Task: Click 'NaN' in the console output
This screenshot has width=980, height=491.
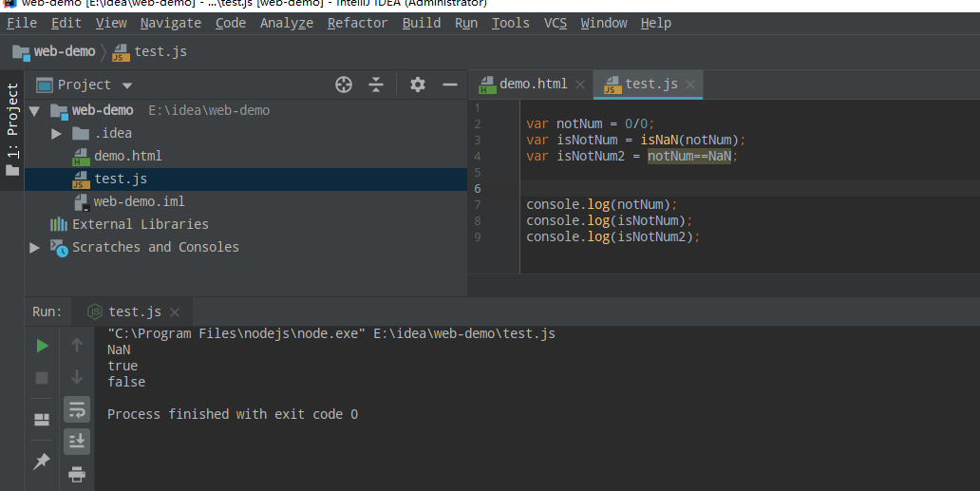Action: click(119, 349)
